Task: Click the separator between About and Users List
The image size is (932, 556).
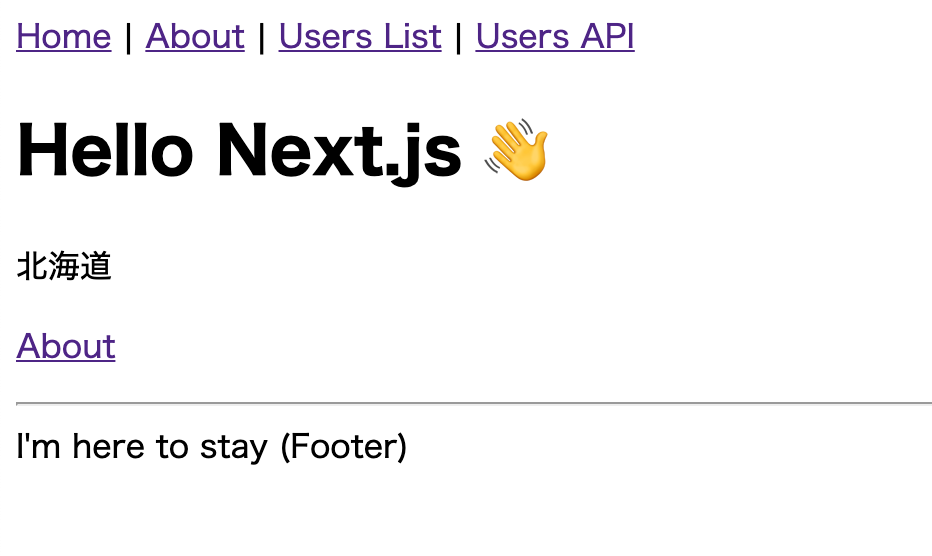Action: (262, 38)
